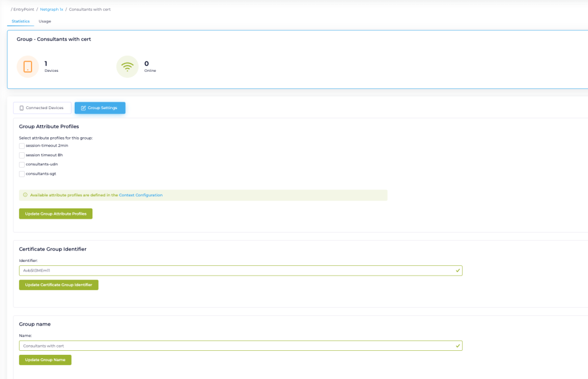Click the green Online wifi icon
The width and height of the screenshot is (588, 379).
127,67
